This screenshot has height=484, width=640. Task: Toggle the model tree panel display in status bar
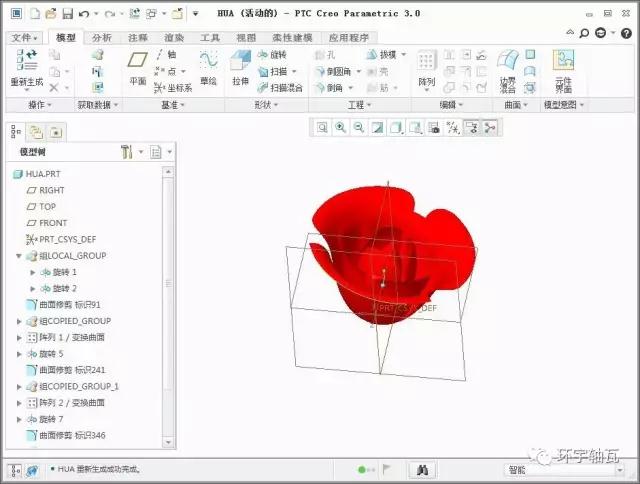point(15,469)
